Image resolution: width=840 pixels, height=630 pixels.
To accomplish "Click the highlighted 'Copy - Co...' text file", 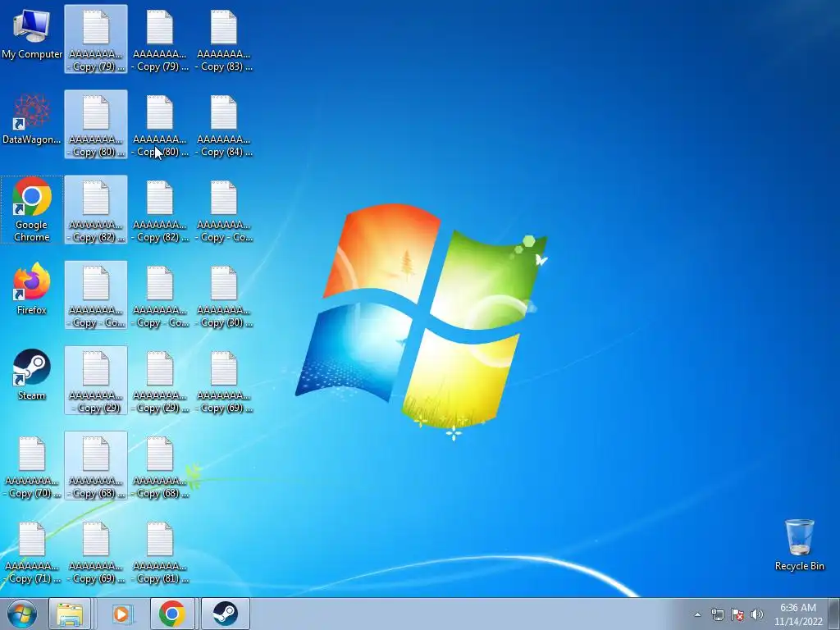I will 96,295.
